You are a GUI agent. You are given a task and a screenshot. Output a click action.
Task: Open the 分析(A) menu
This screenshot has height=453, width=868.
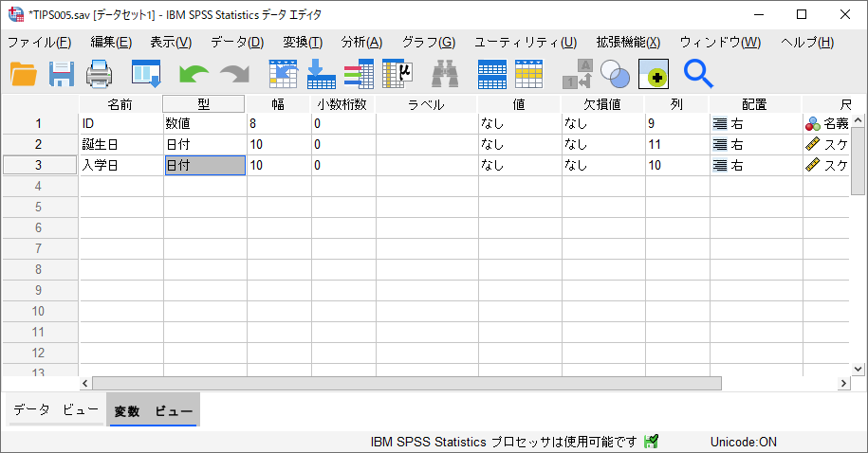361,43
